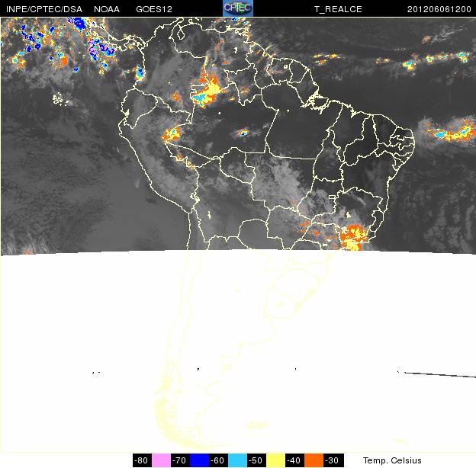Pick the dark blue legend swatch
This screenshot has height=468, width=476.
pyautogui.click(x=199, y=460)
